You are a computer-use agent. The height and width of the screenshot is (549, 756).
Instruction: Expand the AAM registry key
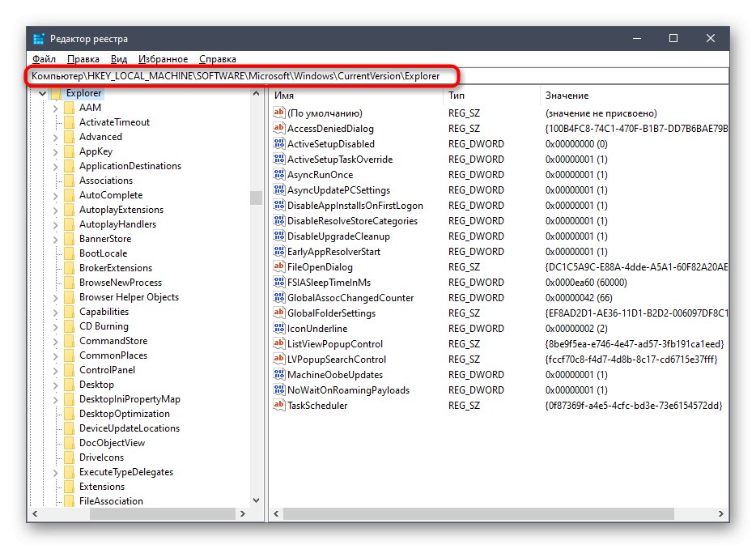[x=56, y=109]
